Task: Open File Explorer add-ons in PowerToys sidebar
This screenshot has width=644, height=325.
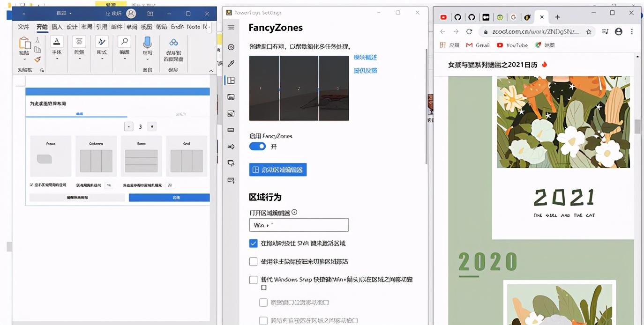Action: click(x=231, y=97)
